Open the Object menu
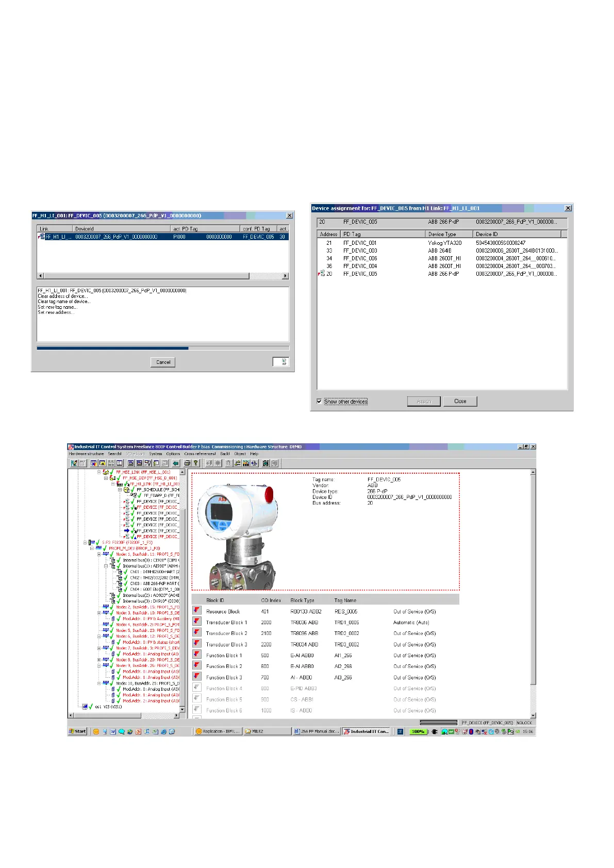 (x=240, y=454)
